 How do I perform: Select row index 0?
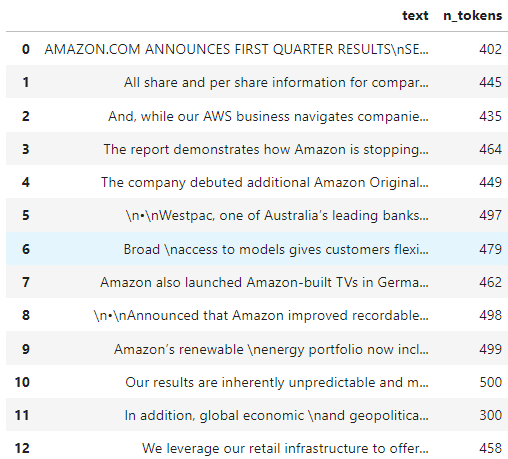[26, 49]
